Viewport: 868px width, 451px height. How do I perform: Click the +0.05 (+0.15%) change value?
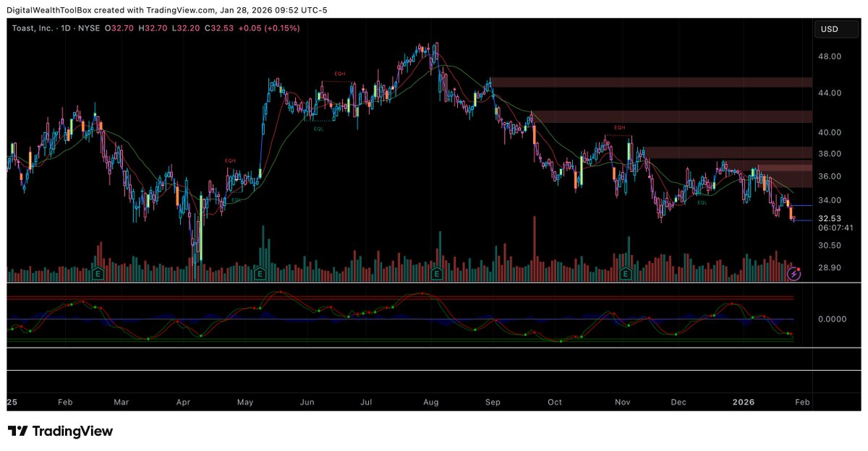[x=268, y=27]
